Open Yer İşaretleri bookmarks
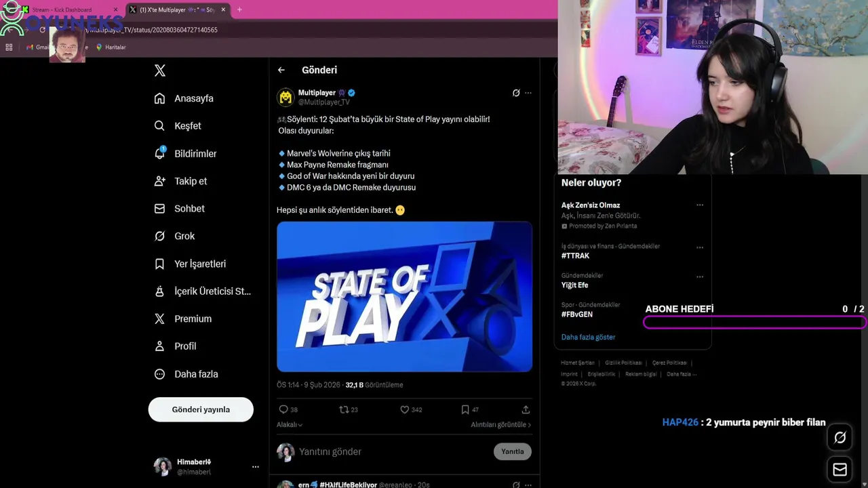 click(x=190, y=264)
